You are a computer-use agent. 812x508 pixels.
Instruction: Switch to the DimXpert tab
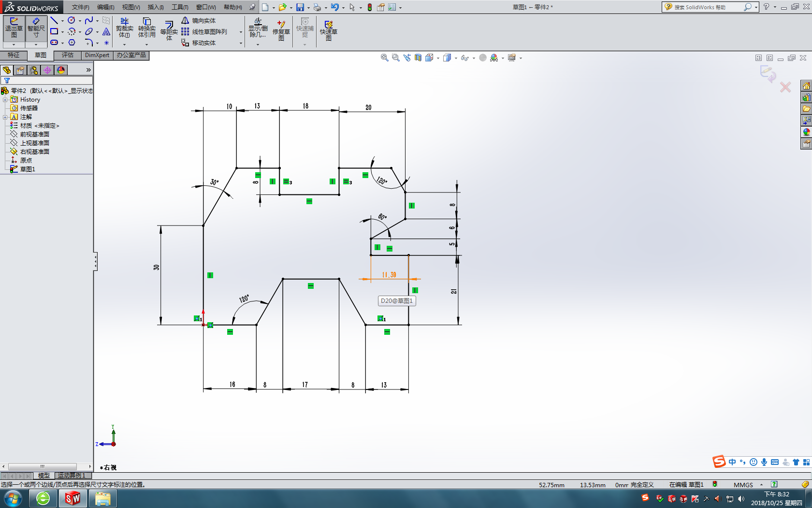click(x=97, y=55)
